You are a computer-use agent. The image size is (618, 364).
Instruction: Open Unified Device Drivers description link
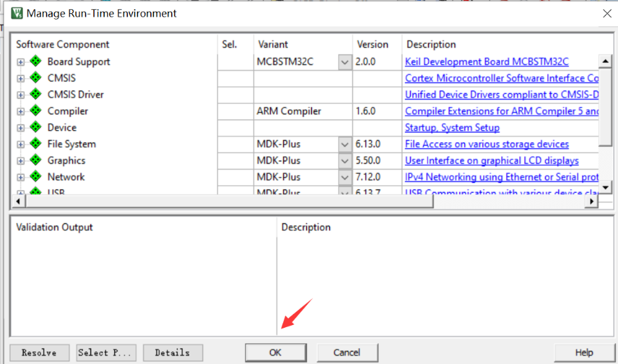click(502, 95)
